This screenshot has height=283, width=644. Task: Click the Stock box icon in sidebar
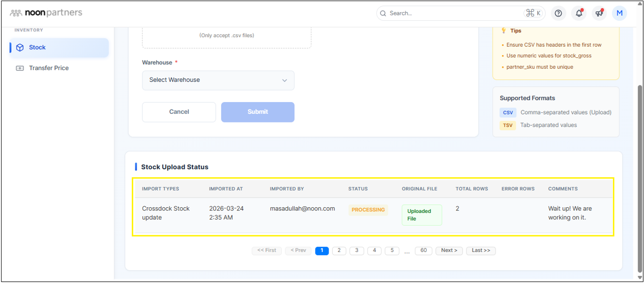pyautogui.click(x=20, y=47)
